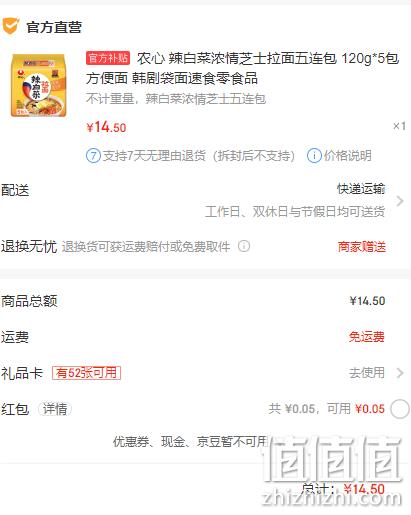Click the 7-day return circle icon
Image resolution: width=411 pixels, height=515 pixels.
(93, 156)
